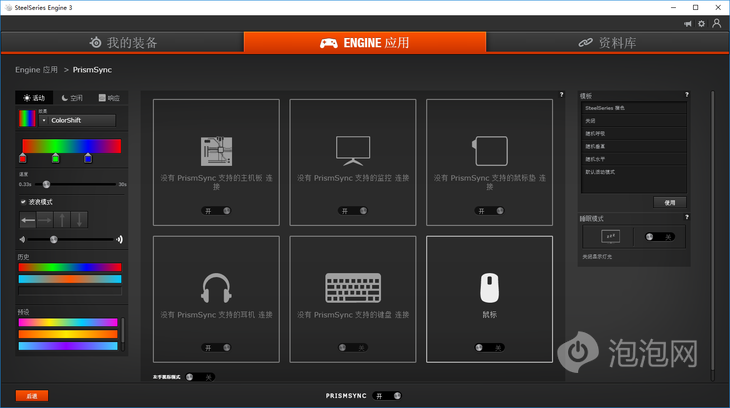Select the 响应 lighting tab

click(109, 98)
